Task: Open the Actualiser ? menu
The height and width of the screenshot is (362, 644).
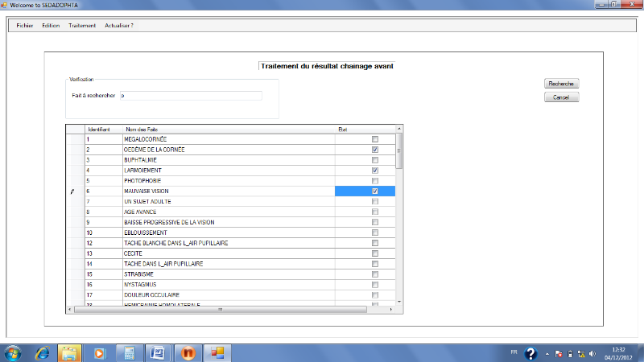Action: tap(118, 26)
